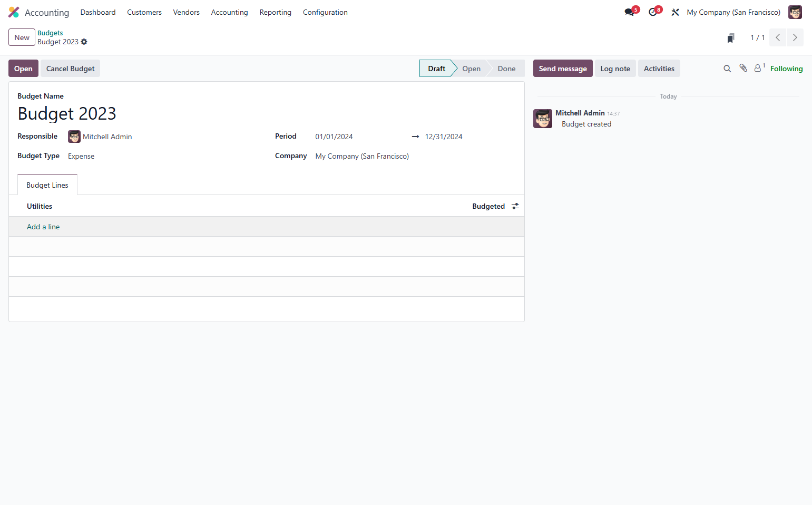Open the user avatar menu
This screenshot has width=812, height=505.
pyautogui.click(x=795, y=12)
